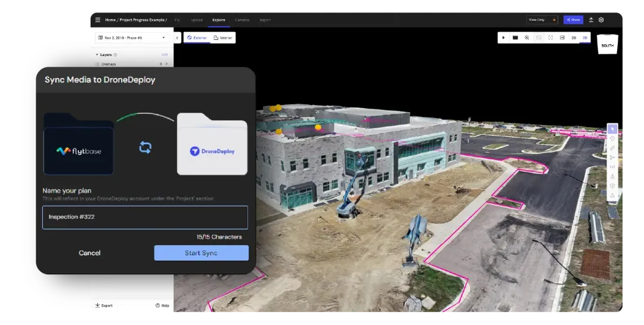Open the Cameras tab
Screen dimensions: 644x325
tap(242, 20)
